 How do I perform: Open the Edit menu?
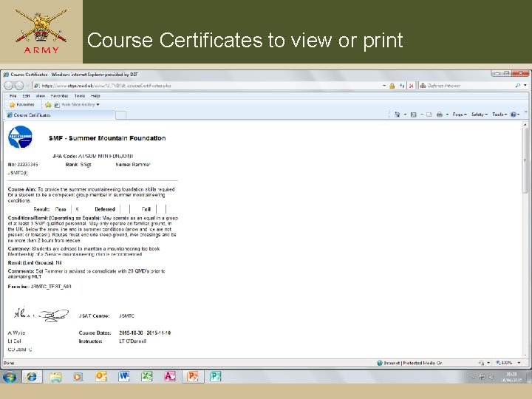[26, 96]
